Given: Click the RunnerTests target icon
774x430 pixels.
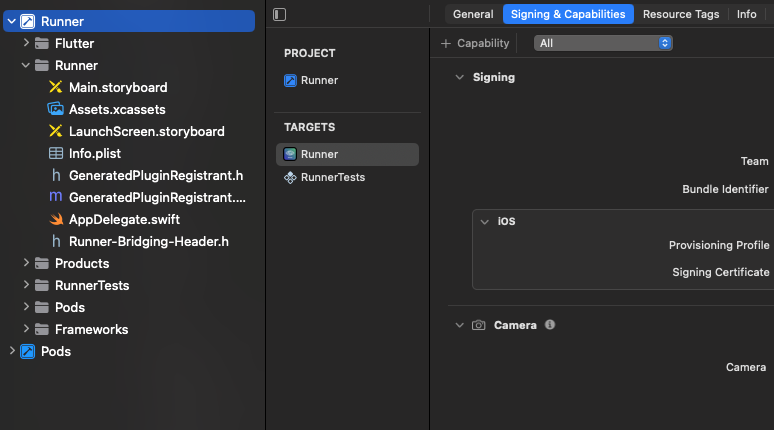Looking at the screenshot, I should 290,177.
